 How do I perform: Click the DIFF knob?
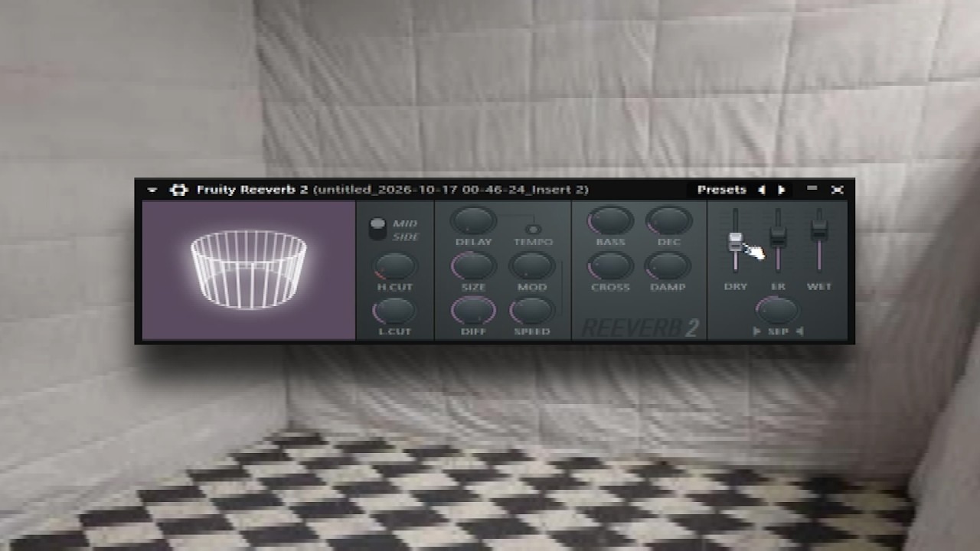(x=473, y=311)
